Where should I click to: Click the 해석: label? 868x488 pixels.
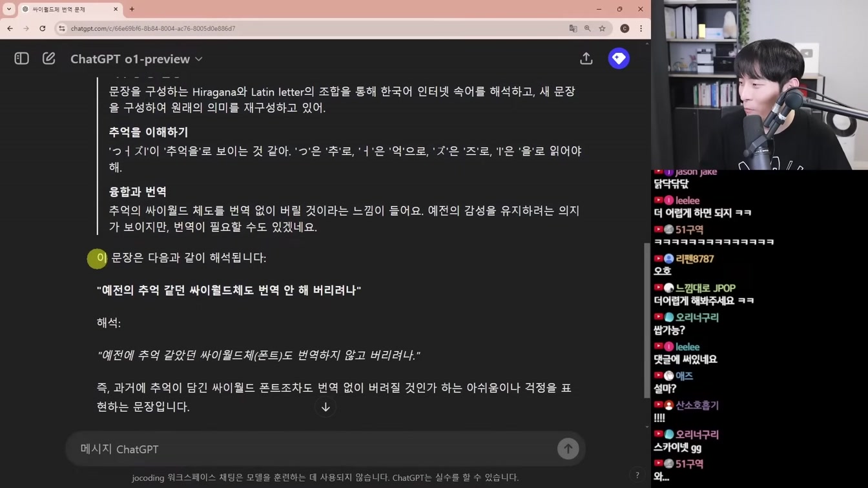[x=109, y=323]
